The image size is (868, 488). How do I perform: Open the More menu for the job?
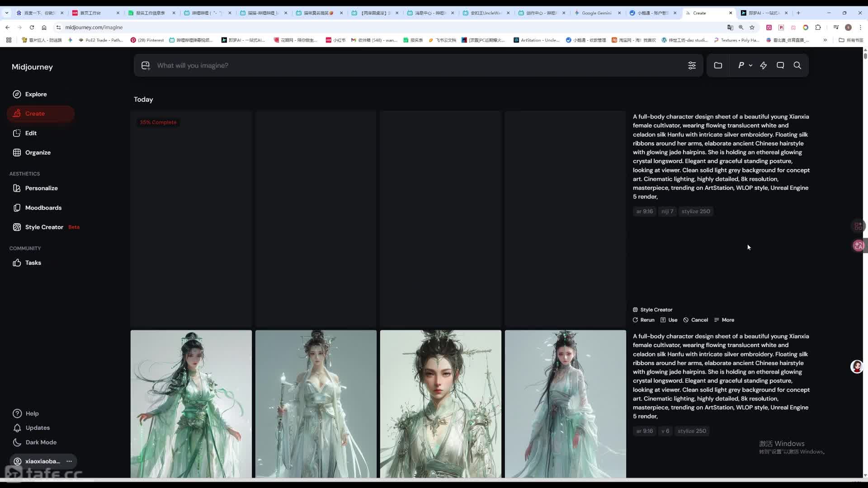pos(724,320)
